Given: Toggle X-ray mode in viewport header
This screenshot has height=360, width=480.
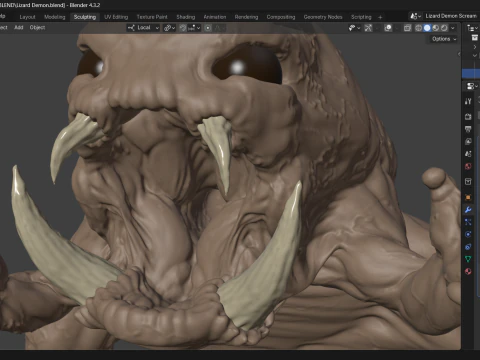Looking at the screenshot, I should tap(407, 28).
